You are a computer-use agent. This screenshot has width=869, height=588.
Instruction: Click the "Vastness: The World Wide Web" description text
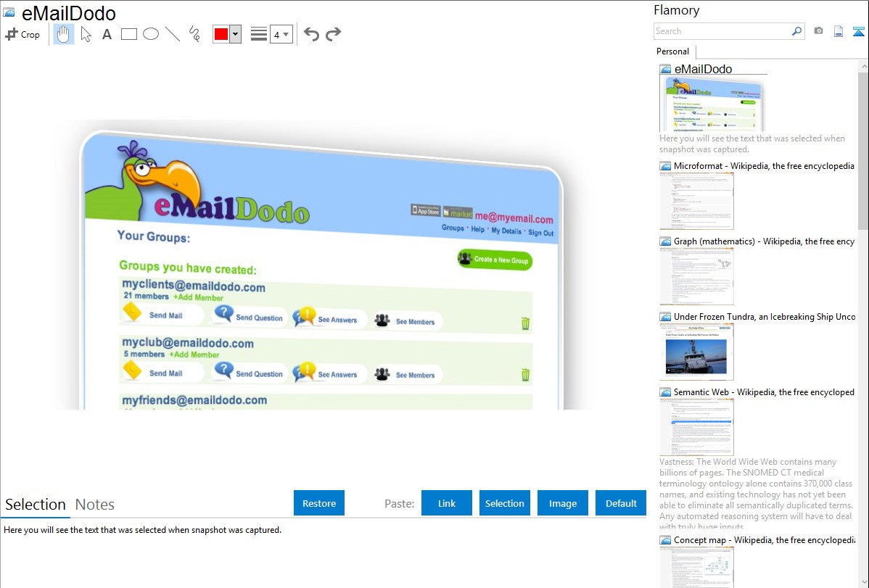point(757,494)
